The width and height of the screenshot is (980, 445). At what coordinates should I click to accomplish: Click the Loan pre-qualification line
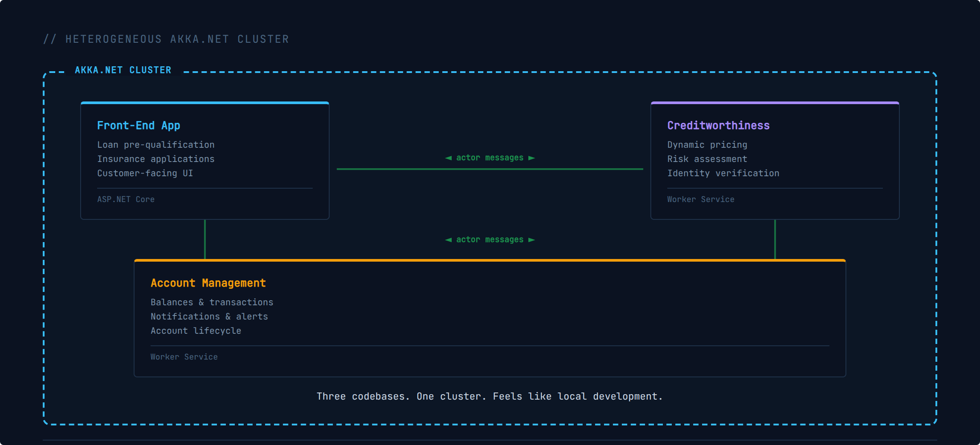155,145
